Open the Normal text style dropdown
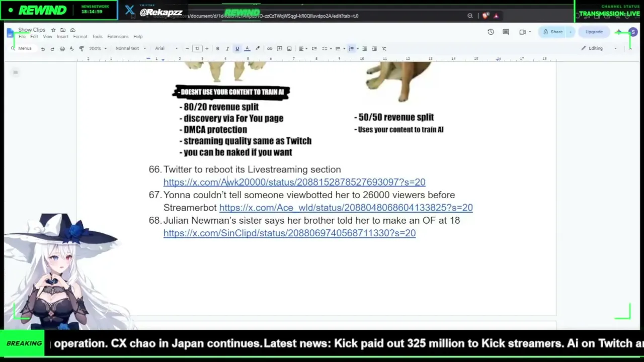The height and width of the screenshot is (362, 644). pyautogui.click(x=130, y=49)
